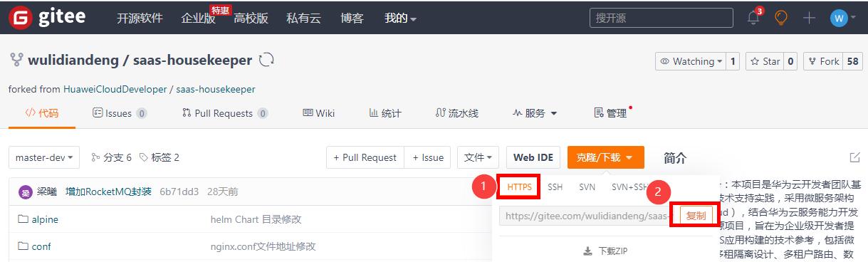Click the sync fork refresh icon
This screenshot has width=868, height=262.
point(267,60)
